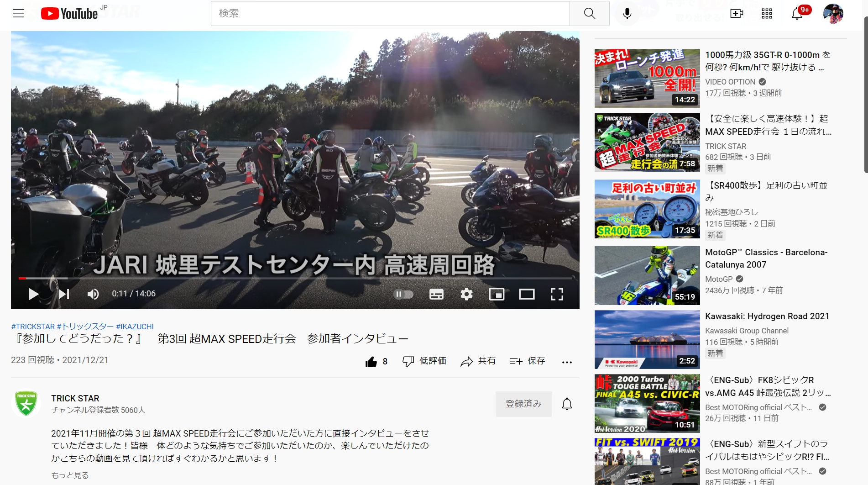Open the Kawasaki Group Channel name
868x485 pixels.
click(747, 331)
